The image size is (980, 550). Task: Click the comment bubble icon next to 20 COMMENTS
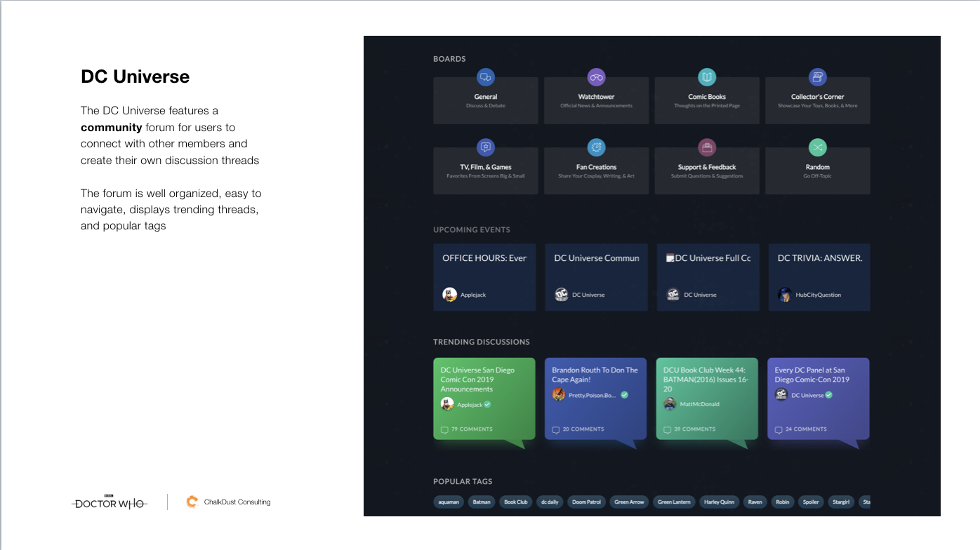556,429
